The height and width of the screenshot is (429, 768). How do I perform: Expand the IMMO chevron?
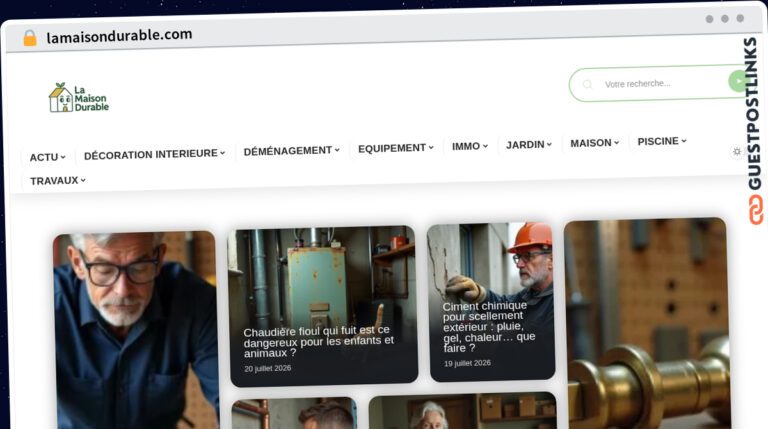(x=485, y=146)
